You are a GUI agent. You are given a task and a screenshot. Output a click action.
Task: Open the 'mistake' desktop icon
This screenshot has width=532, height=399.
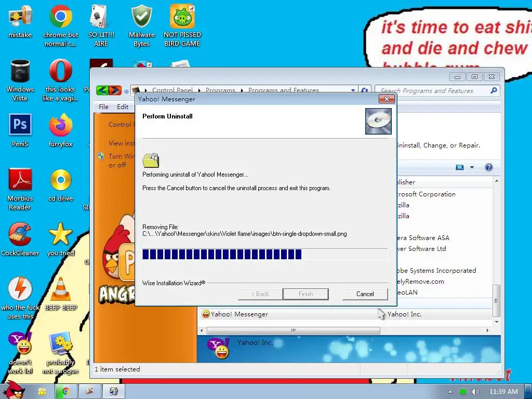pos(20,21)
